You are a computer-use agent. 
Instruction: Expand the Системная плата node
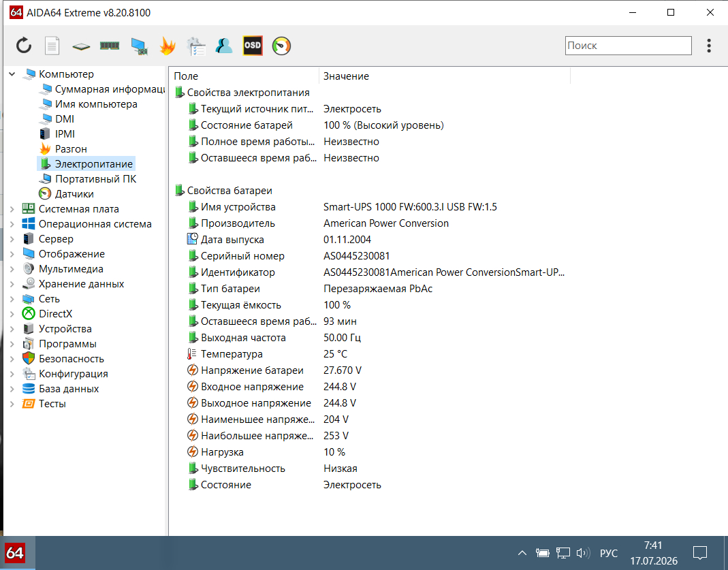12,209
